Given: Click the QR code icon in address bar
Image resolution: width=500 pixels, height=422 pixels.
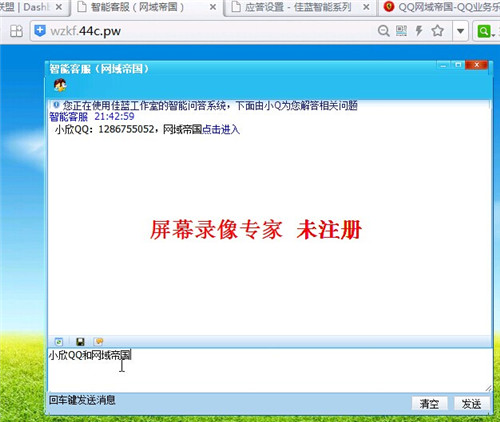Looking at the screenshot, I should point(401,31).
